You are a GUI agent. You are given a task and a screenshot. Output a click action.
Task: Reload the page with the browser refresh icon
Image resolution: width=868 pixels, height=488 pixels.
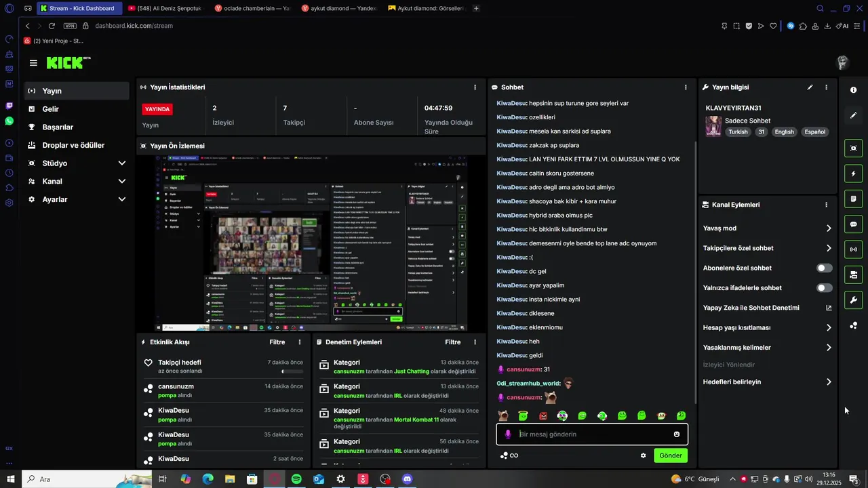(x=52, y=26)
